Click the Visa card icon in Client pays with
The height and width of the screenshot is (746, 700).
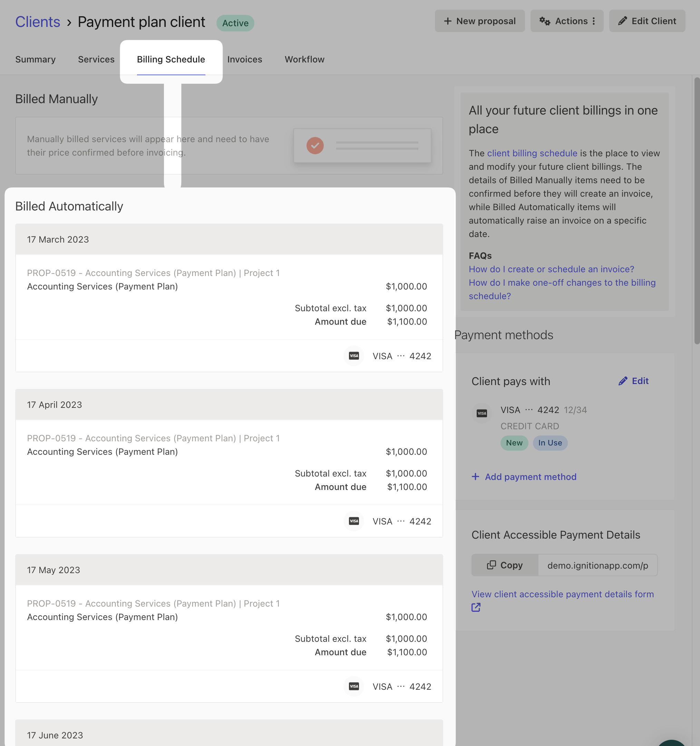482,413
